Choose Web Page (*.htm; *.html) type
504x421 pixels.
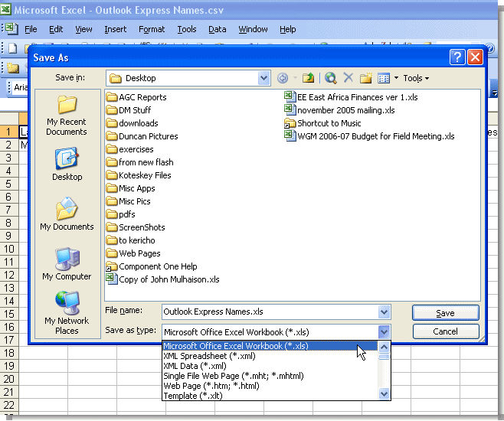(270, 386)
